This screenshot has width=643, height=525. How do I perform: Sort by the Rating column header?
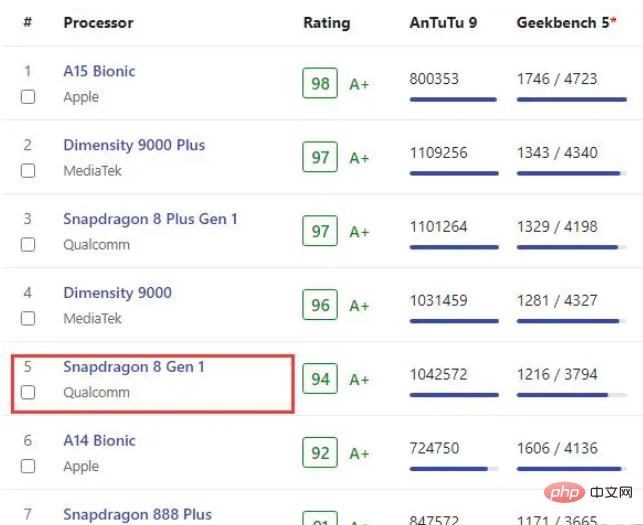coord(327,22)
